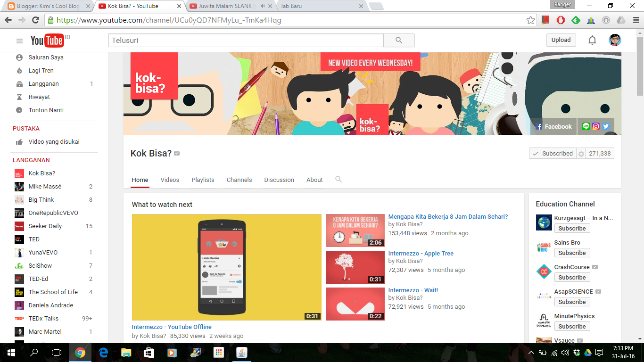The image size is (644, 362).
Task: Open the red dictionary extension icon
Action: point(545,20)
